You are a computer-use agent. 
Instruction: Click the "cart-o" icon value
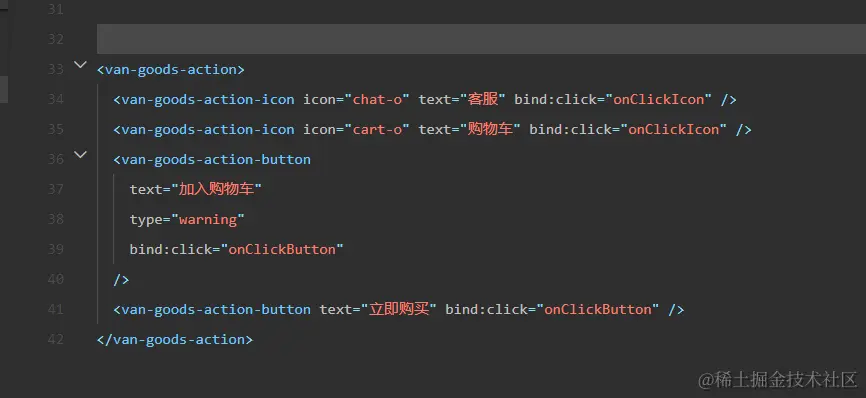point(377,130)
